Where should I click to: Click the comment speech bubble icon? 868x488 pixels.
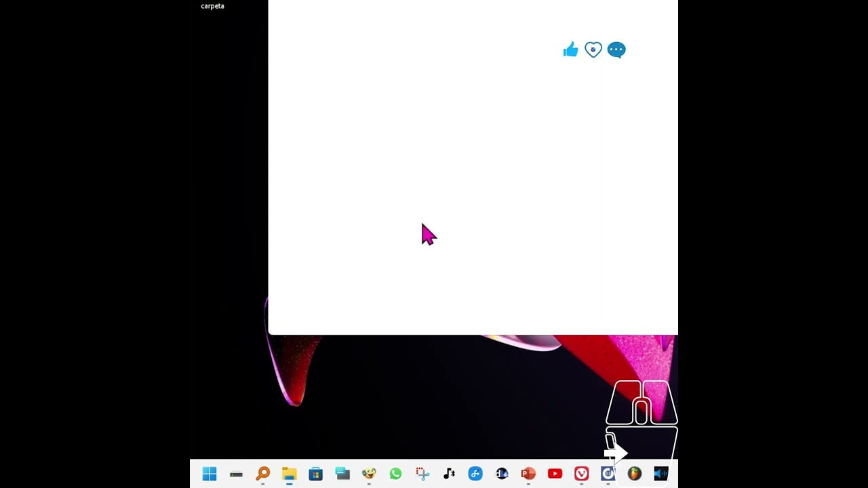(x=616, y=50)
